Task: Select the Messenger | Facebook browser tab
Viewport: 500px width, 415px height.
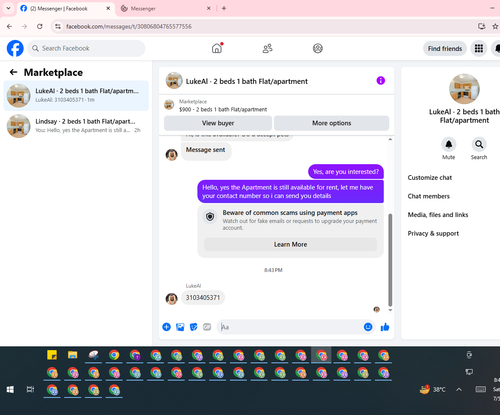Action: click(63, 9)
